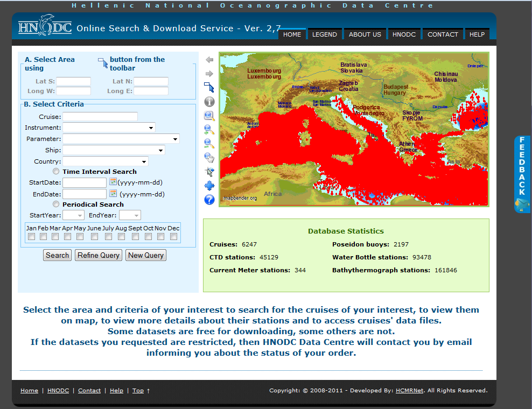This screenshot has width=532, height=409.
Task: Open the blue question mark help icon
Action: click(x=209, y=200)
